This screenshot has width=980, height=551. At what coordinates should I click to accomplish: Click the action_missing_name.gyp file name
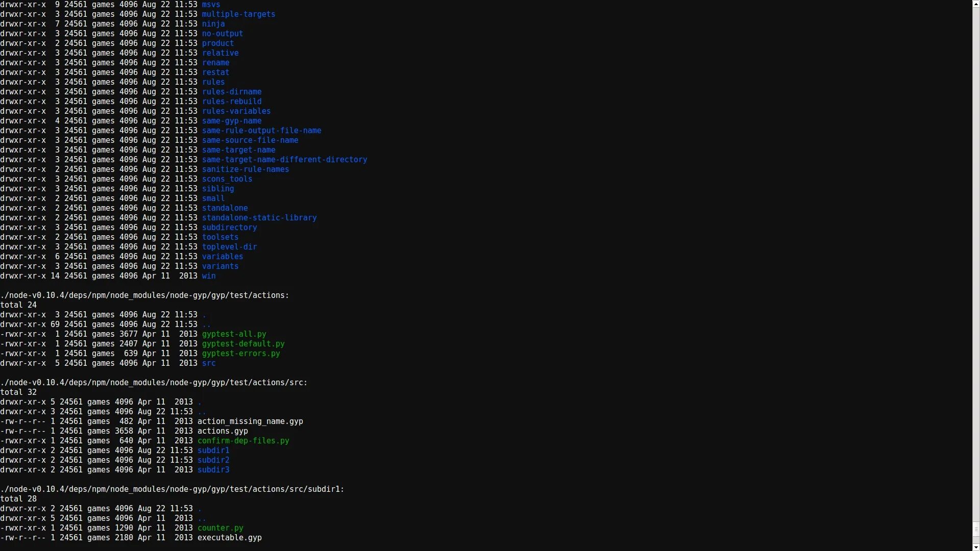pos(250,421)
